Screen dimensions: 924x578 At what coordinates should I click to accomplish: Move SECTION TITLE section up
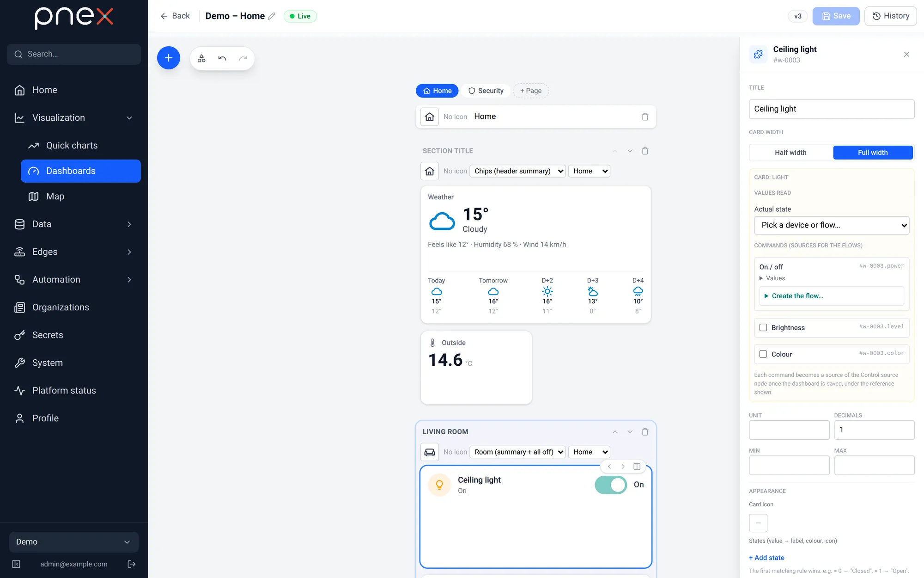615,151
